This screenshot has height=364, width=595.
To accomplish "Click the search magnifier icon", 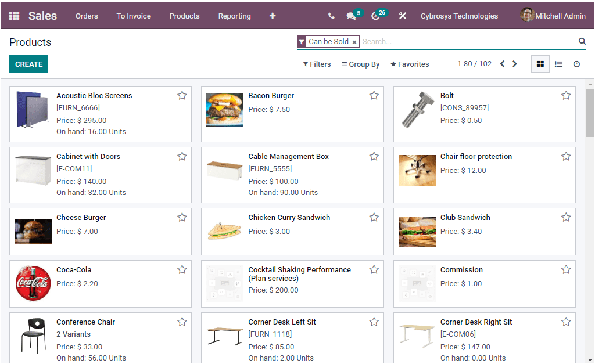I will coord(582,41).
